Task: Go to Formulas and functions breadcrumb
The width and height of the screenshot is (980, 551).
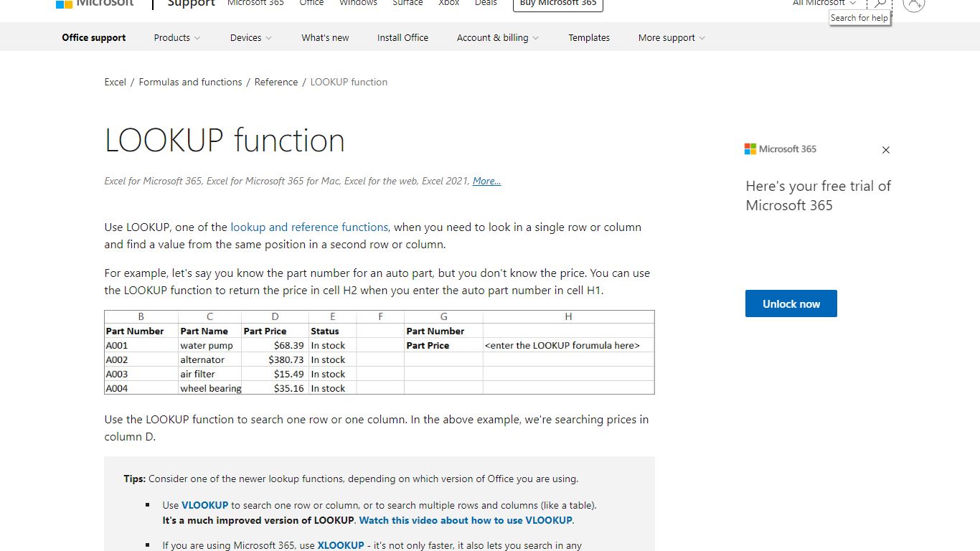Action: [190, 83]
